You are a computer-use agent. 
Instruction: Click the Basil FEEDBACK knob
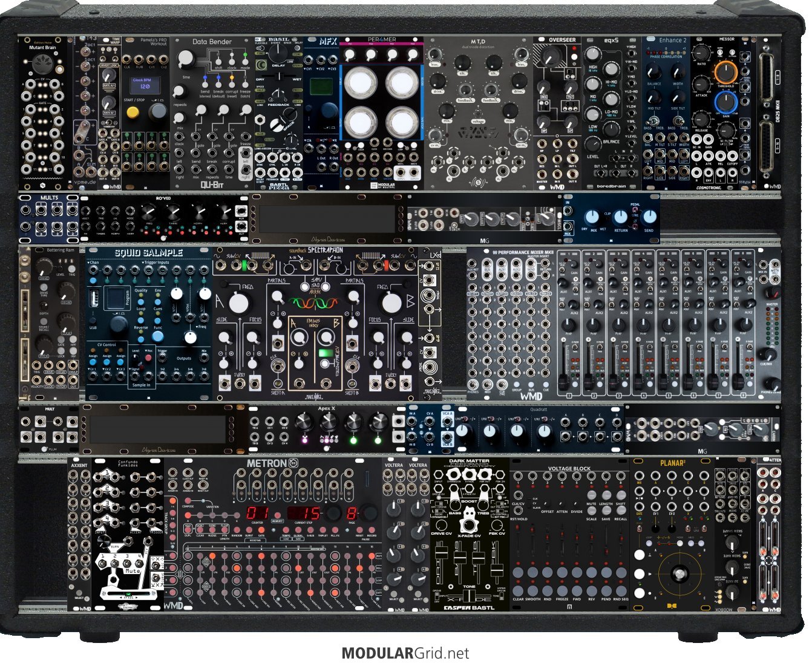click(278, 95)
